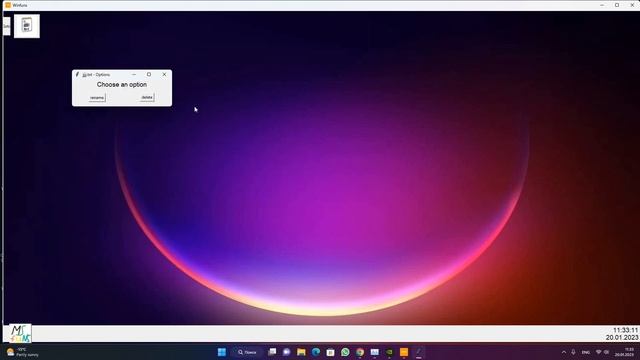Viewport: 640px width, 360px height.
Task: Minimize the Options dialog
Action: tap(133, 74)
